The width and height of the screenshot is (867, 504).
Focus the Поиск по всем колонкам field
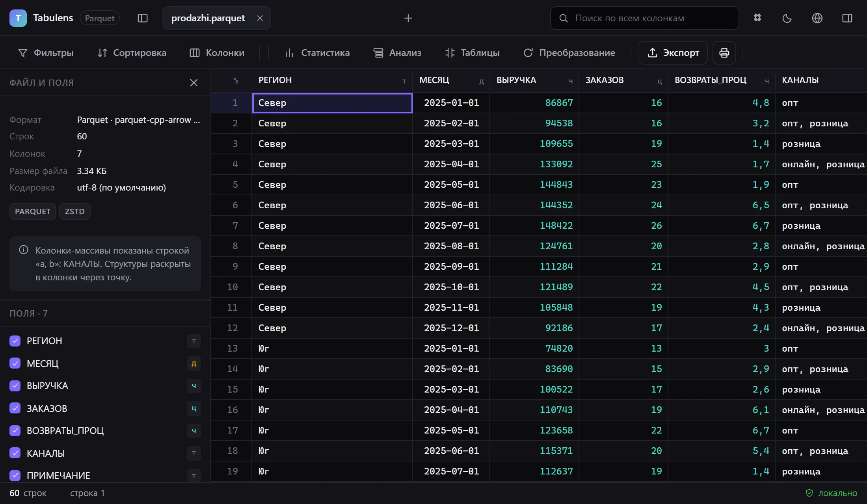(645, 18)
